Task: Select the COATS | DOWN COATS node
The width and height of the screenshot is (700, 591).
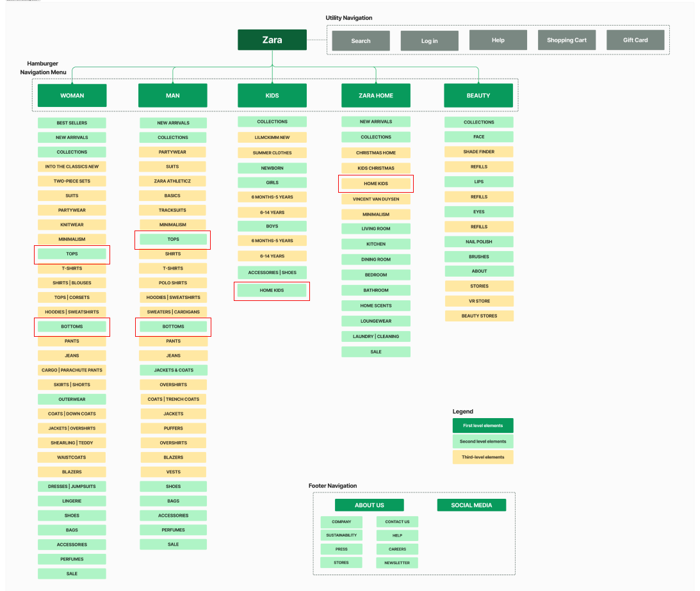Action: [x=72, y=414]
